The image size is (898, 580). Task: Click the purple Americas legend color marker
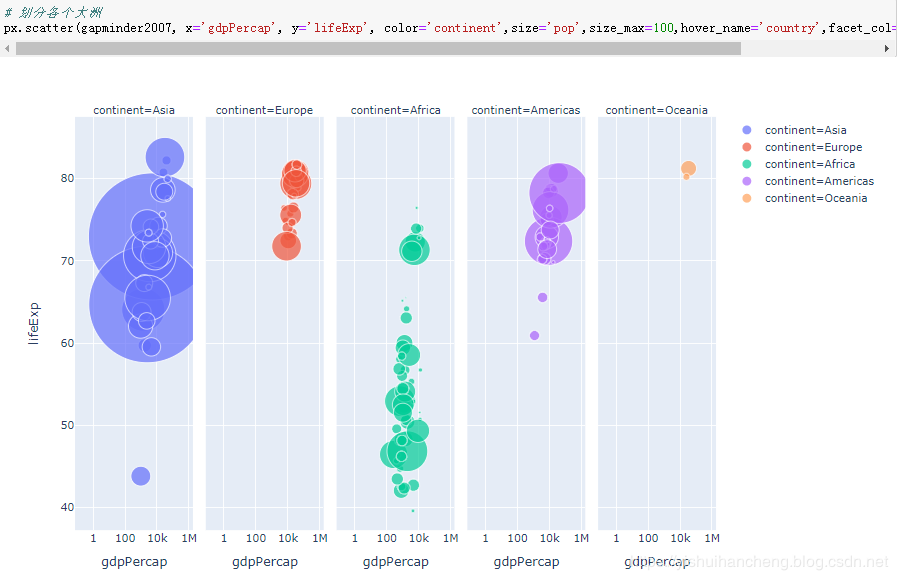coord(747,181)
